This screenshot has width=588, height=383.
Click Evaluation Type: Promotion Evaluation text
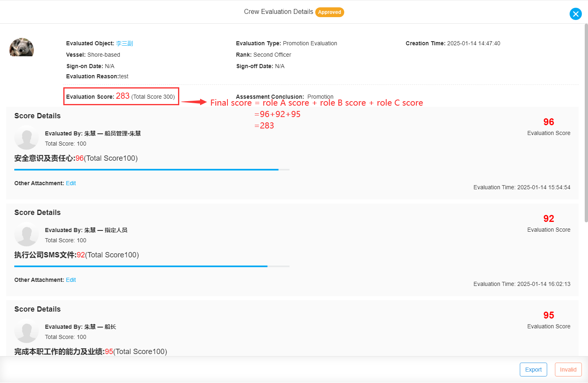(x=287, y=43)
